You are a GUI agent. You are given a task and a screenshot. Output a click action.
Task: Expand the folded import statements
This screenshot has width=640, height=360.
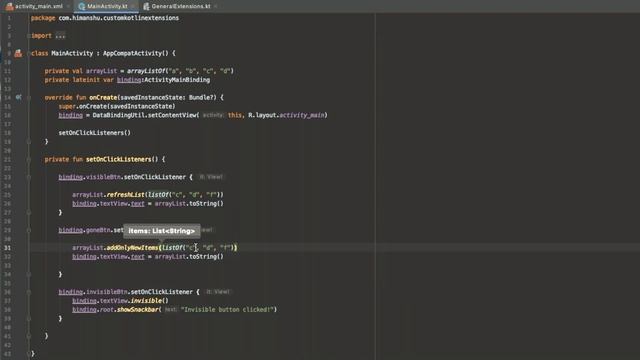pos(29,36)
